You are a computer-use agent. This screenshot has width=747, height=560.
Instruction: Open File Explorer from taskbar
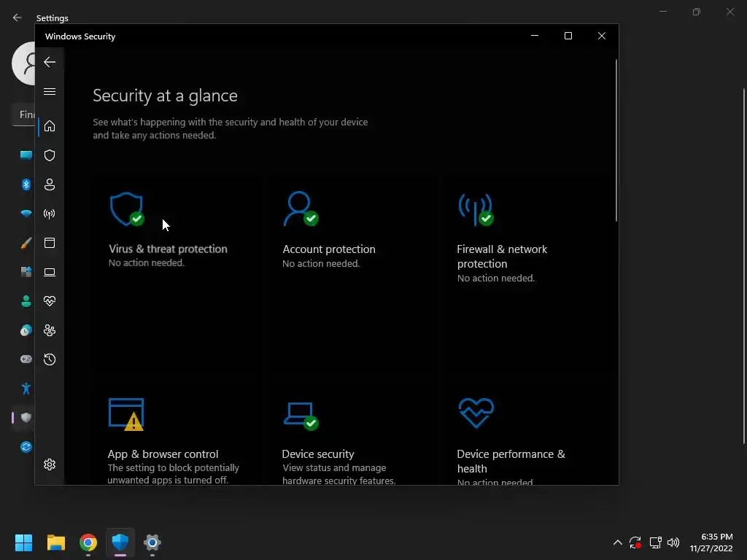[x=55, y=542]
